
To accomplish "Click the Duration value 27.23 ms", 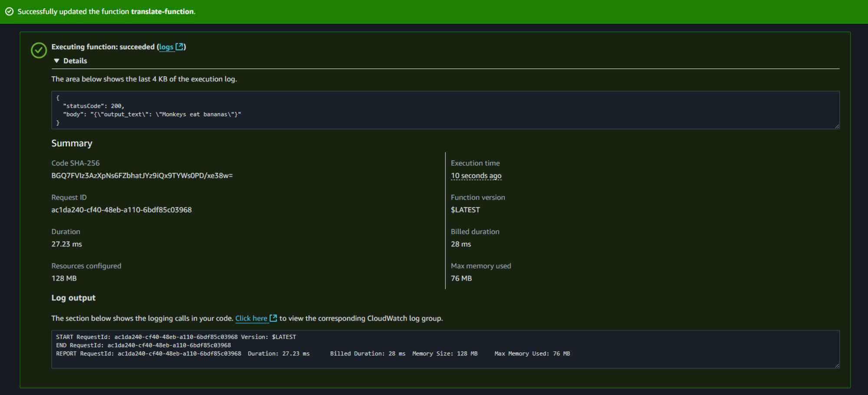I will [66, 244].
